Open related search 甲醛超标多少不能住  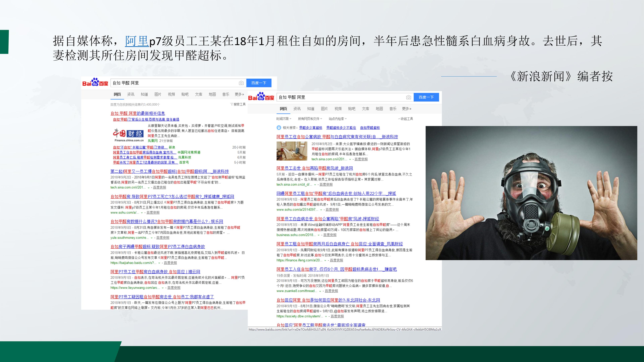[341, 128]
